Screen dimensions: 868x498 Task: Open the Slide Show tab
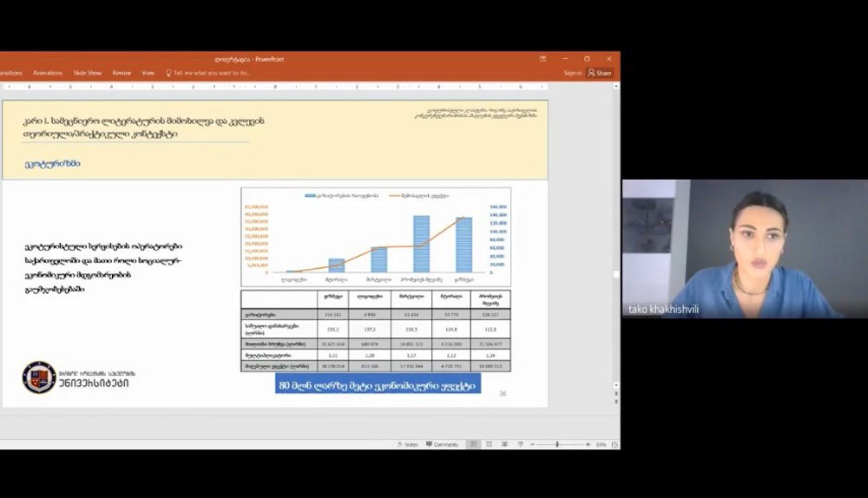(88, 73)
